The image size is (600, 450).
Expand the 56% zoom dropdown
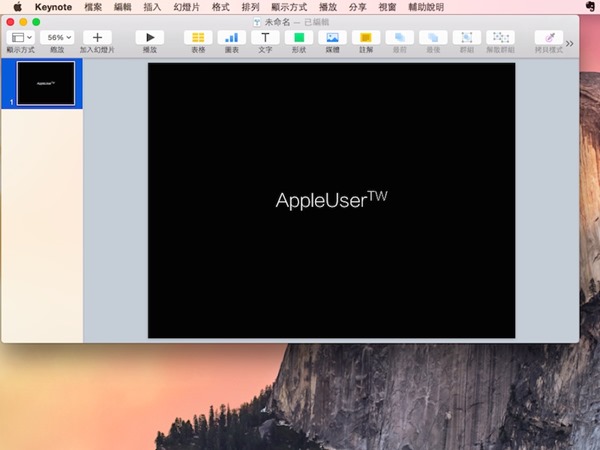57,37
